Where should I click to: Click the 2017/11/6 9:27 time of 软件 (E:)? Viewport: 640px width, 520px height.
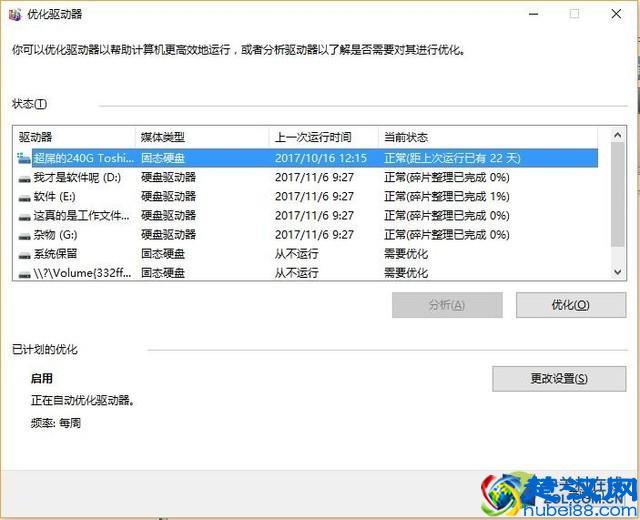pos(314,197)
